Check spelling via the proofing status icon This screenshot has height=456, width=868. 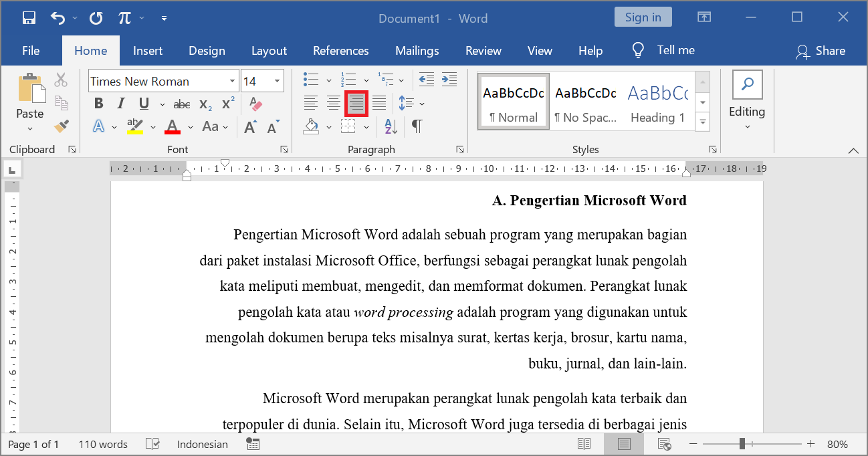coord(152,444)
